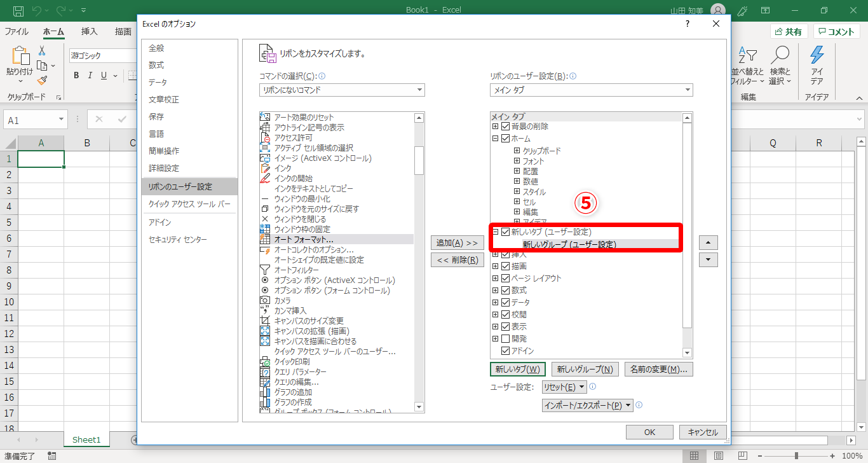Viewport: 868px width, 463px height.
Task: Toggle Italic (I) in the ribbon
Action: tap(90, 76)
